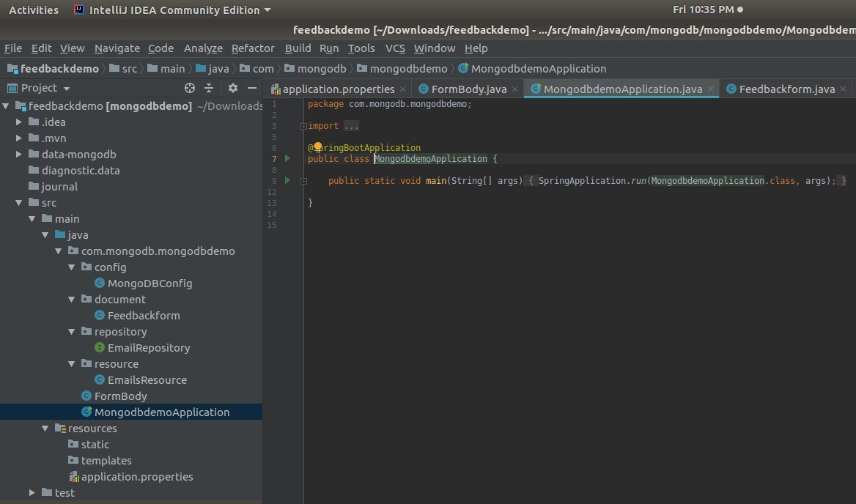Viewport: 856px width, 504px height.
Task: Close the application.properties tab
Action: click(x=402, y=89)
